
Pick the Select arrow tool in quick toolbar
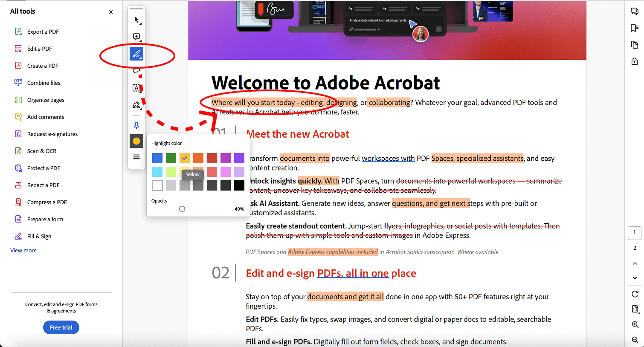[x=136, y=20]
